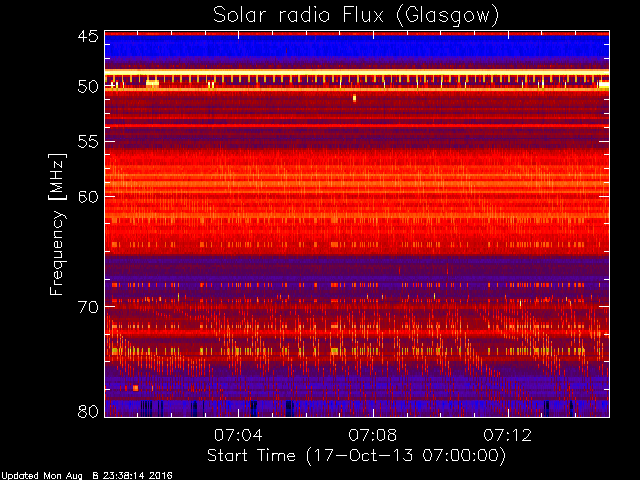Click the "Start Time (17-Oct-13 07:00:00)" label
The height and width of the screenshot is (480, 640).
coord(356,456)
